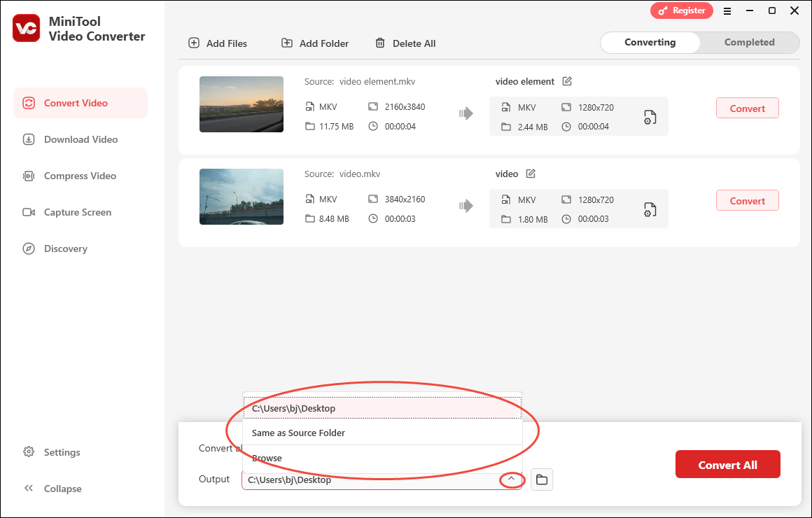Screen dimensions: 812x518
Task: Click the Add Files button
Action: [x=218, y=43]
